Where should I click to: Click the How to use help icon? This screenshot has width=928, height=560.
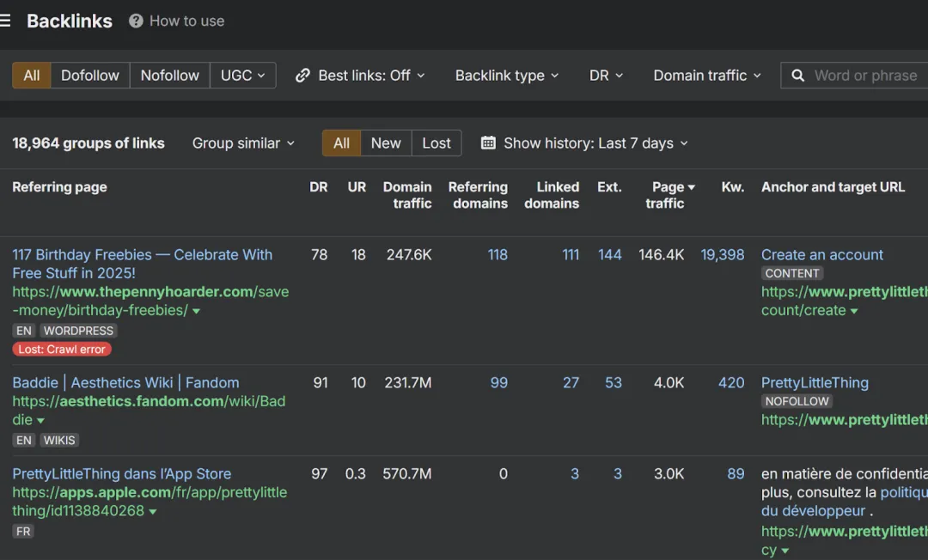point(136,21)
